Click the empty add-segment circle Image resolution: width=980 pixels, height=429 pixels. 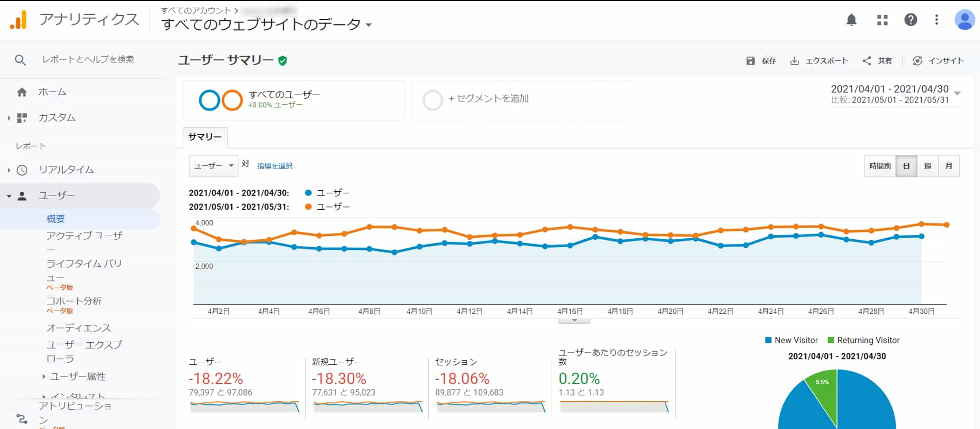coord(433,100)
